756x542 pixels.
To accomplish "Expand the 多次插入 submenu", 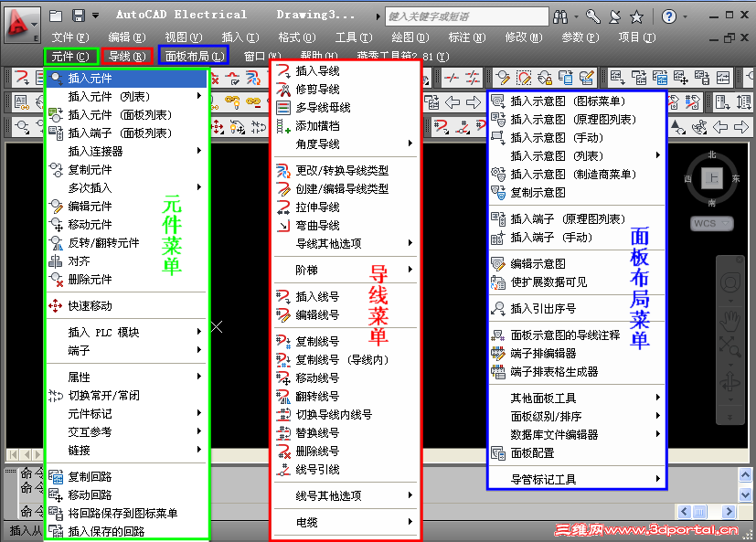I will click(x=199, y=187).
